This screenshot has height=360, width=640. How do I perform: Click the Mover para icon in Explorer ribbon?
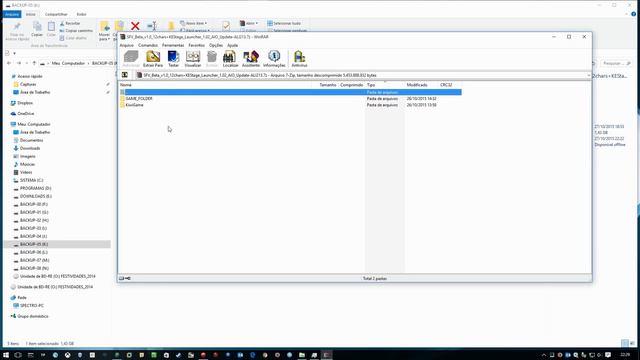[104, 26]
